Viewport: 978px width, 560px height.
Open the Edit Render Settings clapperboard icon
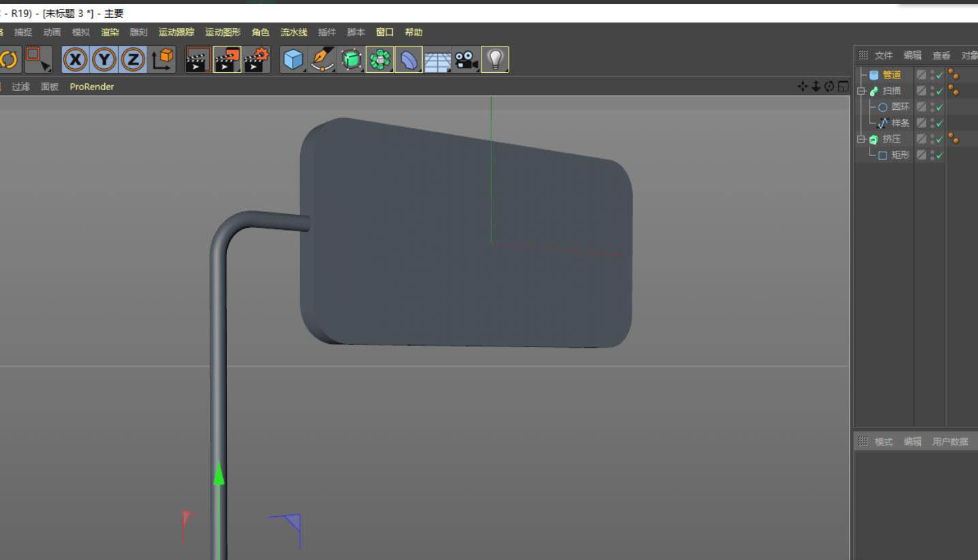256,60
